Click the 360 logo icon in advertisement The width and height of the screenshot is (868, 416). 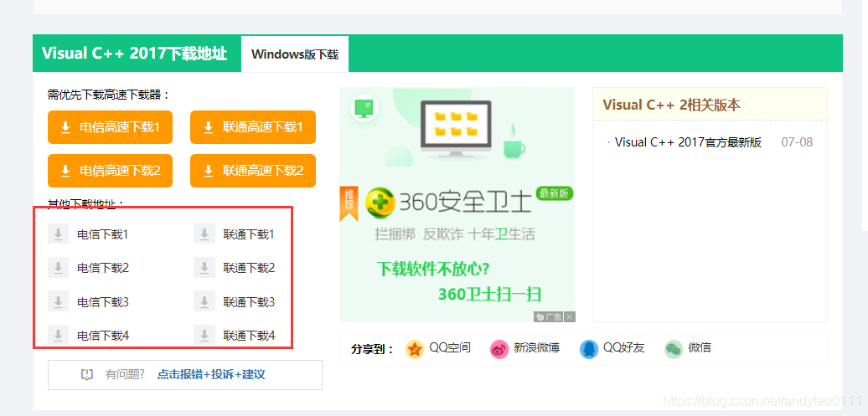point(380,202)
